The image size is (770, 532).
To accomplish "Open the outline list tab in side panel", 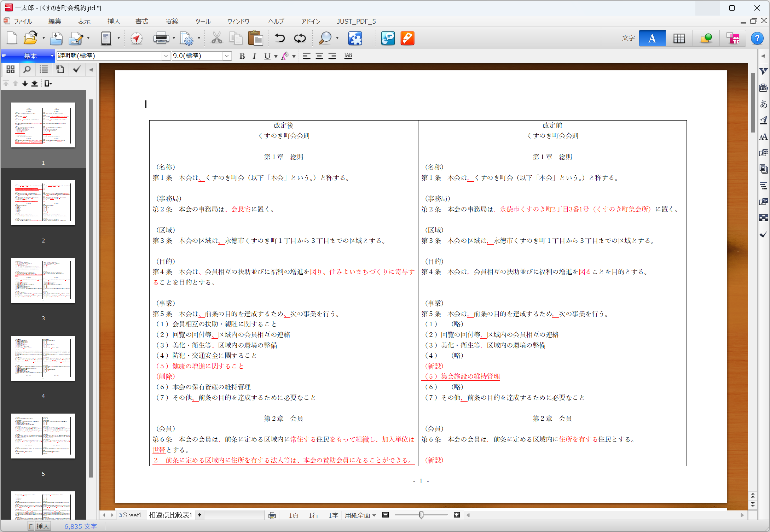I will coord(44,69).
